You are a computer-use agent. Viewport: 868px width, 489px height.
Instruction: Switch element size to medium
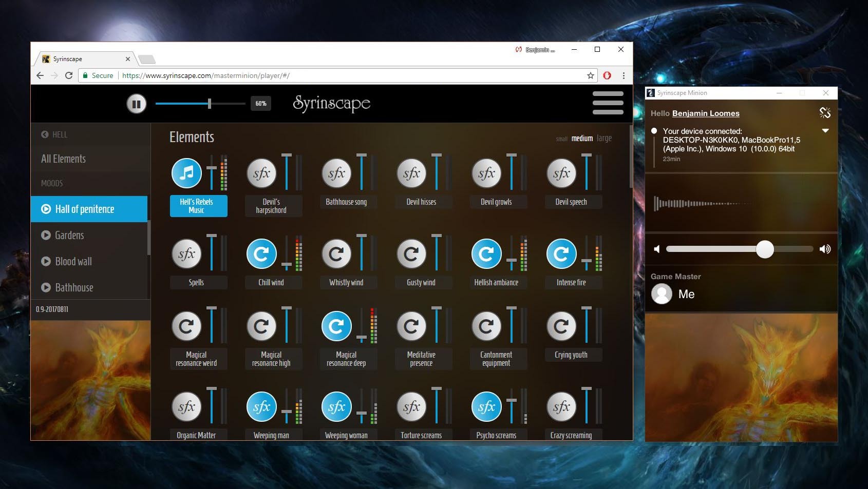coord(582,139)
